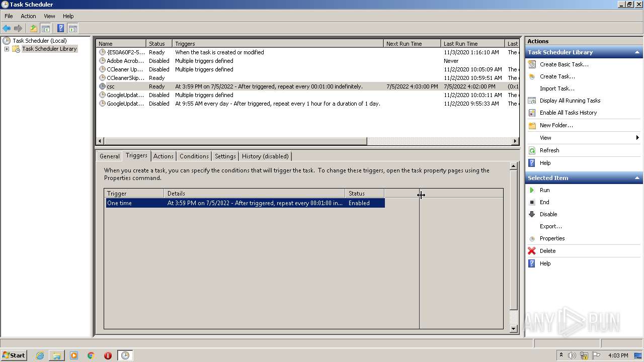This screenshot has height=362, width=644.
Task: Select the Adobe Acrob... task row
Action: click(x=307, y=61)
